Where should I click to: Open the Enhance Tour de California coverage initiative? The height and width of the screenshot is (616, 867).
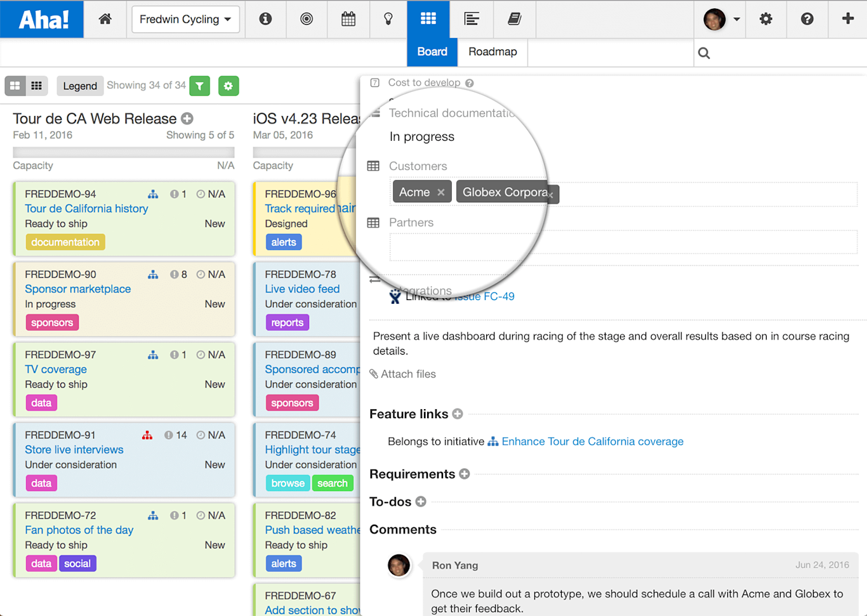click(x=592, y=441)
